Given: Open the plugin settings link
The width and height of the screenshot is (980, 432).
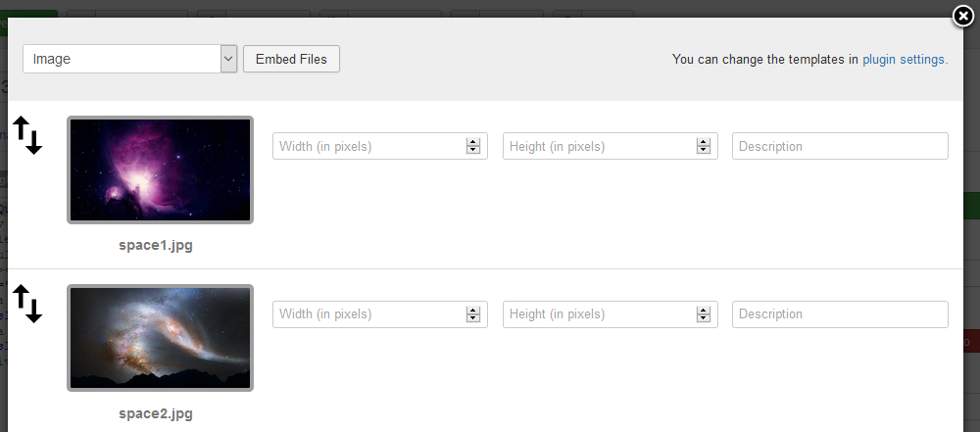Looking at the screenshot, I should (905, 60).
